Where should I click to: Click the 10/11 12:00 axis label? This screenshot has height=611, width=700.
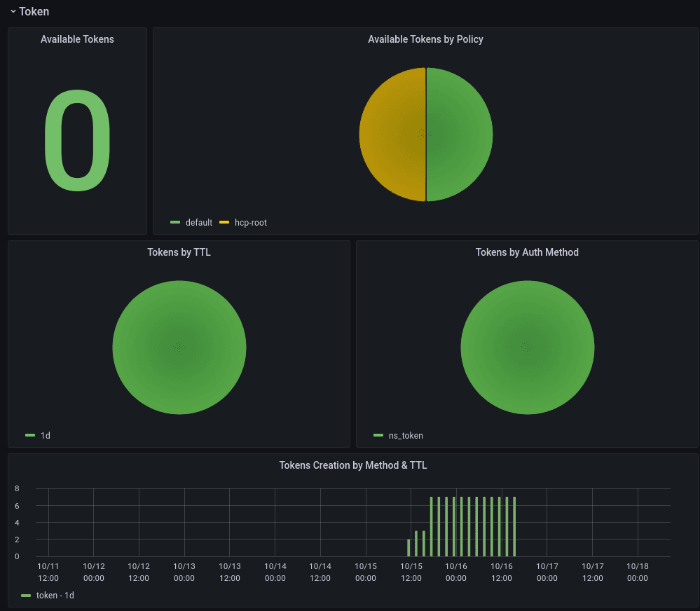click(48, 572)
